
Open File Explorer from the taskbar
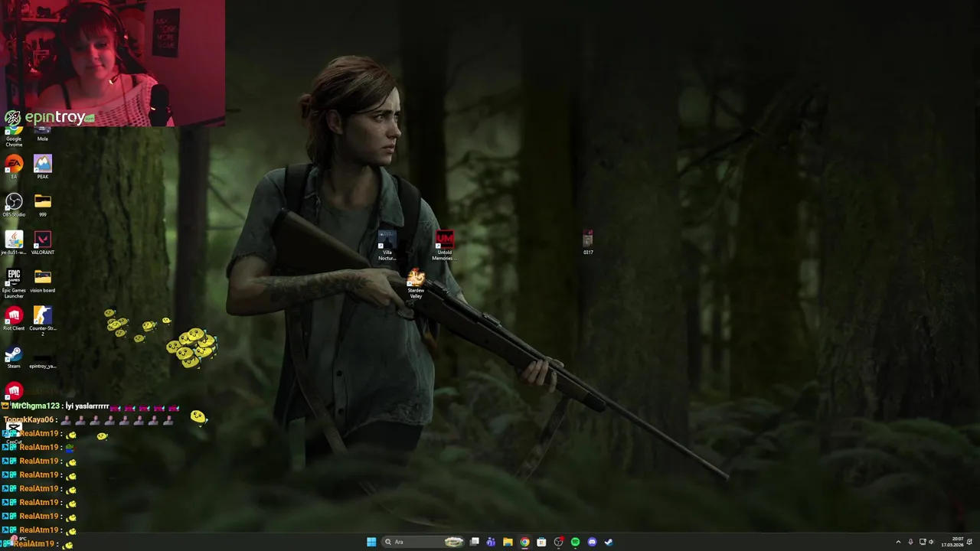pos(508,542)
